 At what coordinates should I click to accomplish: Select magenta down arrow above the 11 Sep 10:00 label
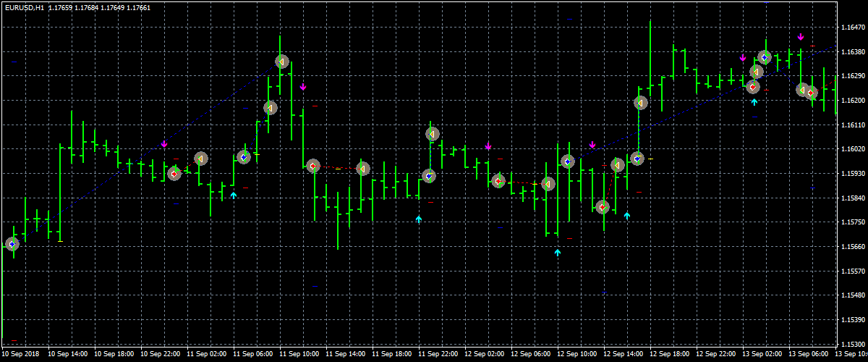tap(303, 87)
